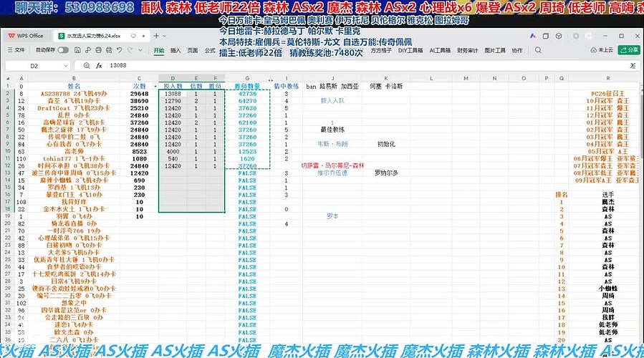The width and height of the screenshot is (644, 358).
Task: Undo the last action
Action: click(120, 50)
